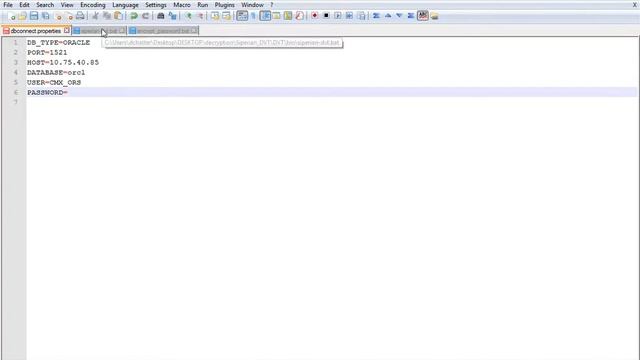Toggle show all characters pilcrow icon

coord(253,16)
